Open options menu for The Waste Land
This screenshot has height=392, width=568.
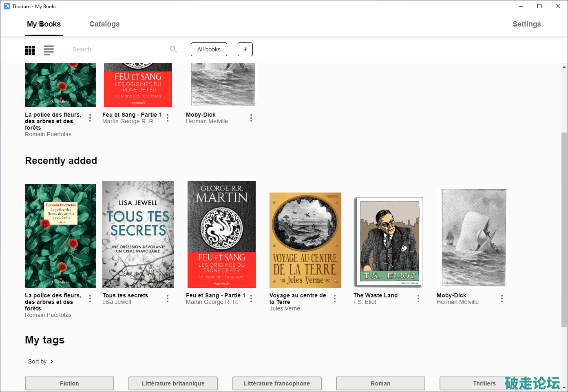418,299
